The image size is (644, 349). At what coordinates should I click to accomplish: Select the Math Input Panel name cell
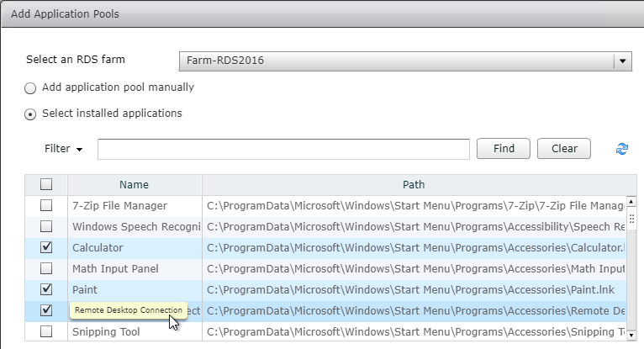(135, 269)
